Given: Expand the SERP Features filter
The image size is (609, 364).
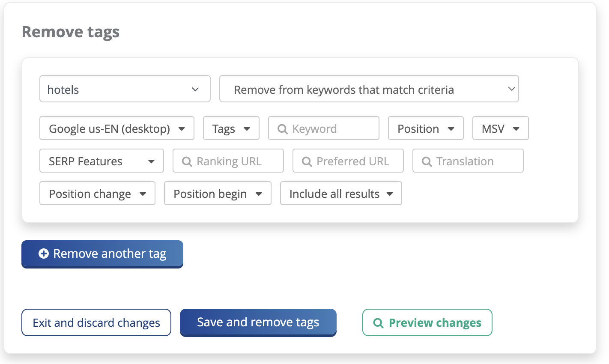Looking at the screenshot, I should coord(101,161).
